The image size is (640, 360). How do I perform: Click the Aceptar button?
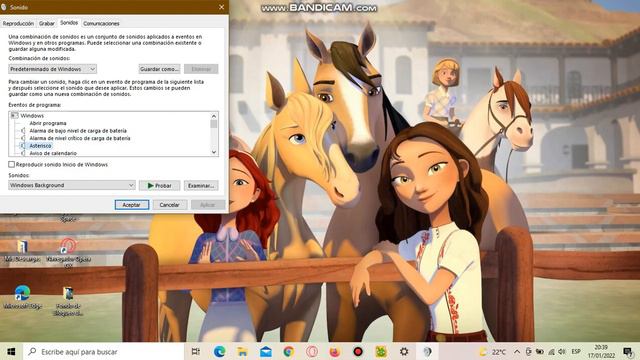131,205
